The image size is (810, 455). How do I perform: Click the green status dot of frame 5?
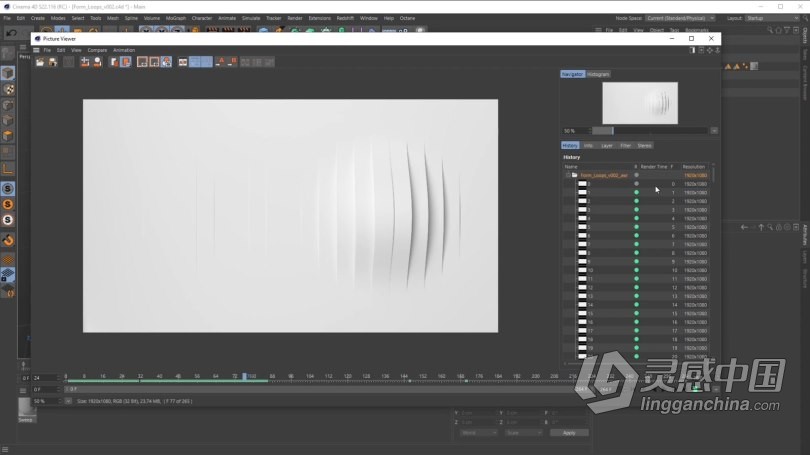click(x=636, y=227)
